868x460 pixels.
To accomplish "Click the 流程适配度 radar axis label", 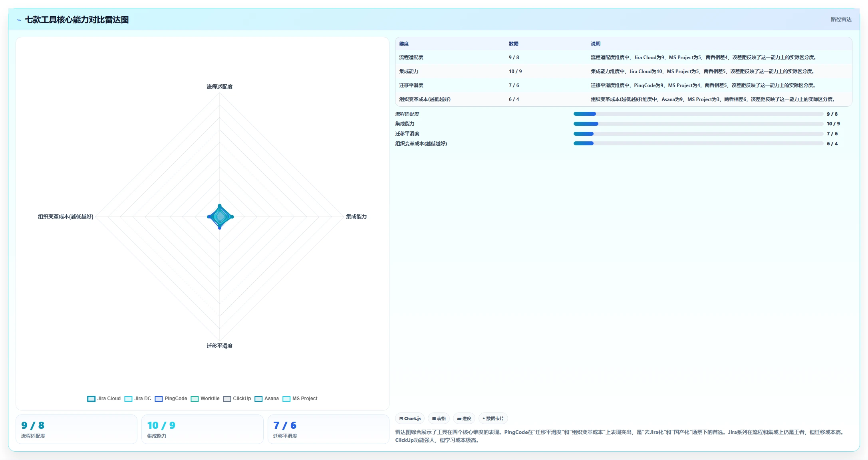I will (219, 87).
